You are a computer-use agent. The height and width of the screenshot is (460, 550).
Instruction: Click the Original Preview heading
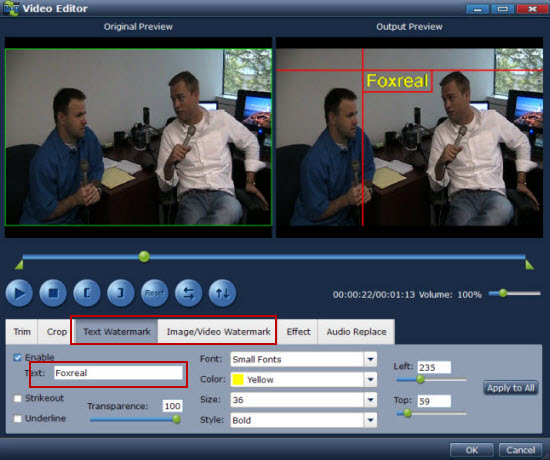[x=138, y=27]
